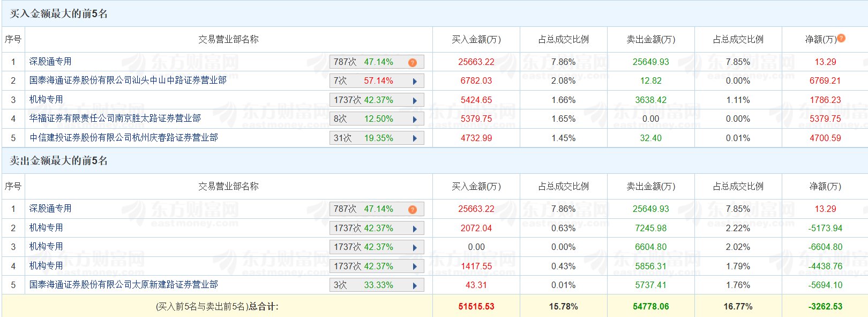868x317 pixels.
Task: Click blue arrow icon next to 8次 12.50%
Action: (x=415, y=120)
